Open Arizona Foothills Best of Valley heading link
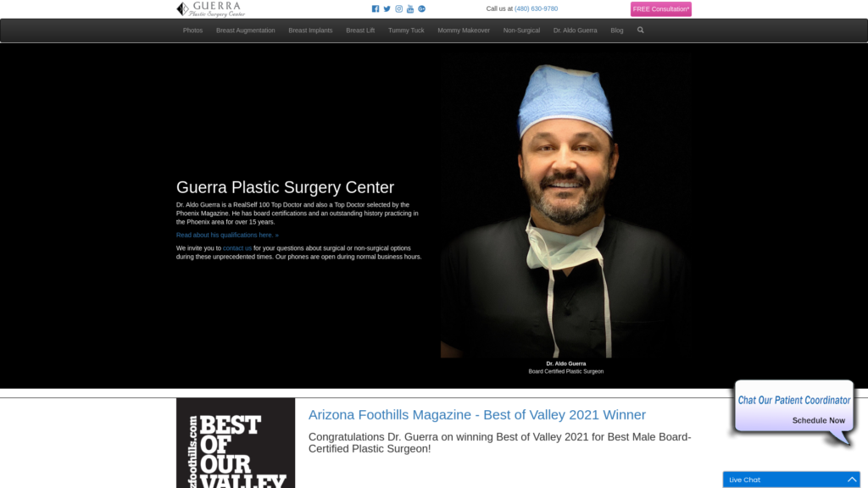 click(x=477, y=415)
